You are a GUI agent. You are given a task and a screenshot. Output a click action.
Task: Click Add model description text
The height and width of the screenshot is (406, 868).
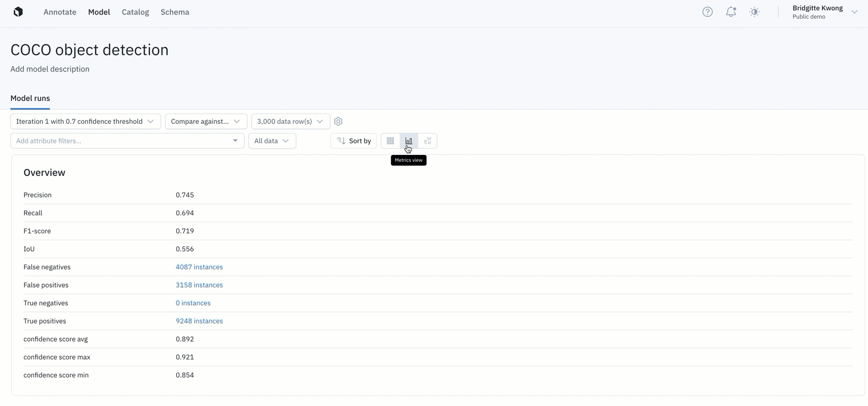[50, 69]
